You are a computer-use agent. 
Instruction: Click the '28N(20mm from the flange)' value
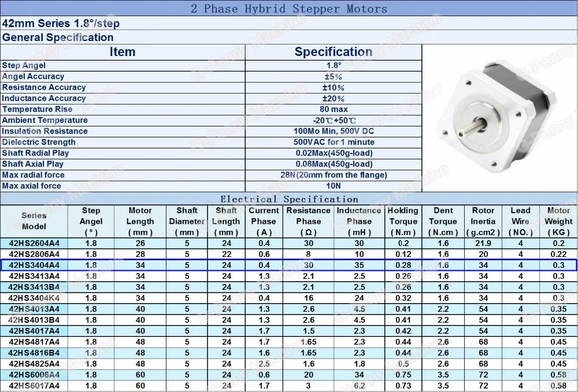point(334,175)
